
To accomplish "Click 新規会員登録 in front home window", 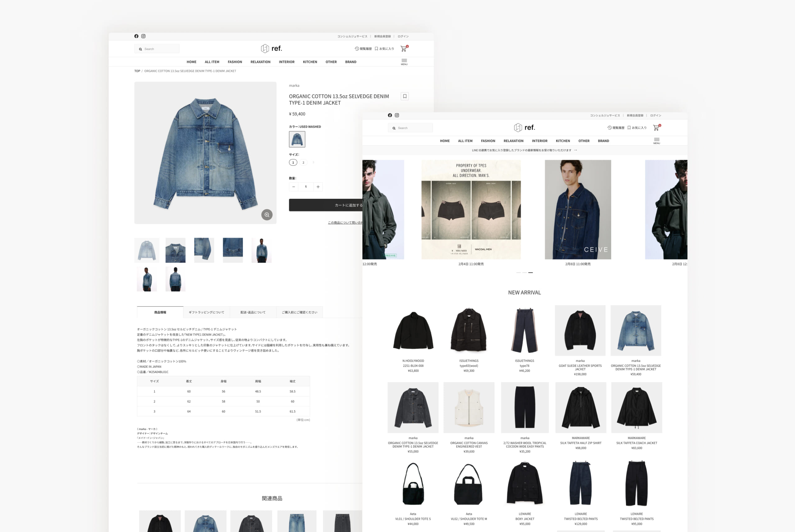I will pos(635,115).
